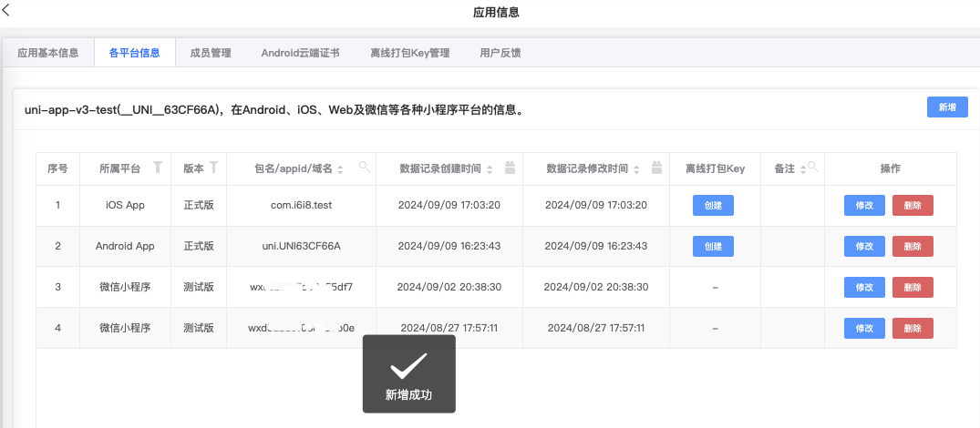Click the Android App platform cell
Screen dimensions: 980x428
tap(125, 246)
